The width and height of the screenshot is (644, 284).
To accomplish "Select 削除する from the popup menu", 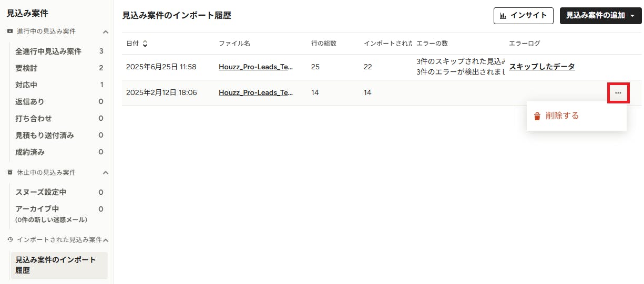I will click(x=562, y=116).
